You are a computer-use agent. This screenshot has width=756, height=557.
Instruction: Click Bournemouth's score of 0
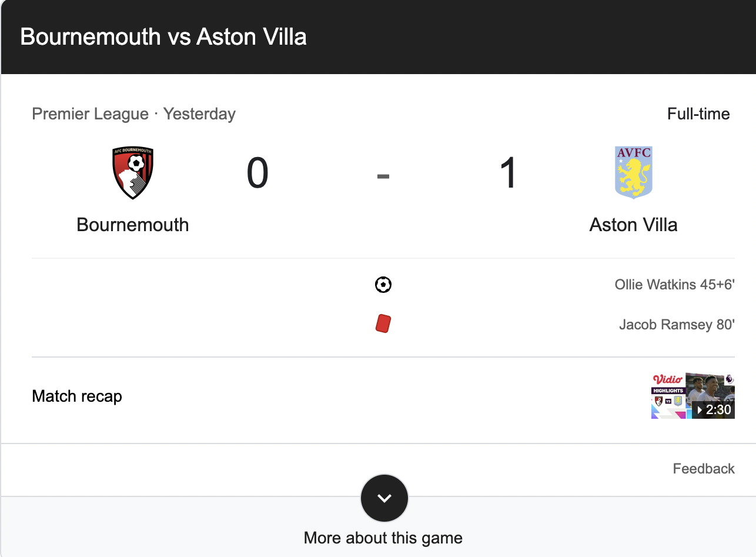tap(257, 174)
